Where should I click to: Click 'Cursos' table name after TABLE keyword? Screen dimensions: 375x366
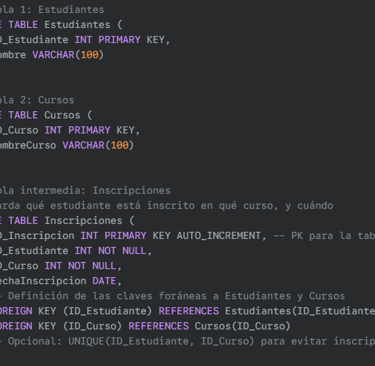coord(62,115)
